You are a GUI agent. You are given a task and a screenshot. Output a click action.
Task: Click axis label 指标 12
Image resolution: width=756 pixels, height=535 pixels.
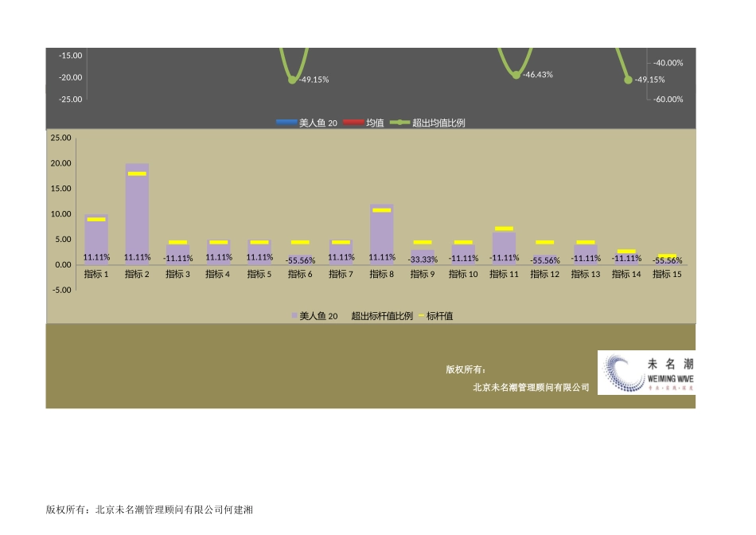coord(545,274)
